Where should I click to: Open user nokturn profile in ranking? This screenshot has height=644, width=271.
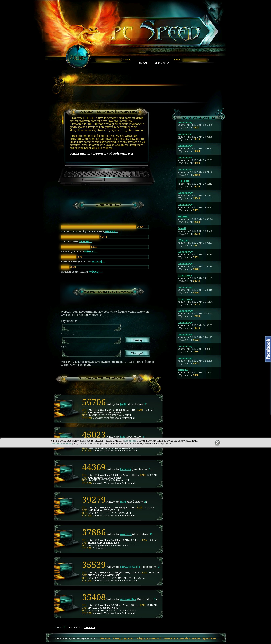[126, 534]
